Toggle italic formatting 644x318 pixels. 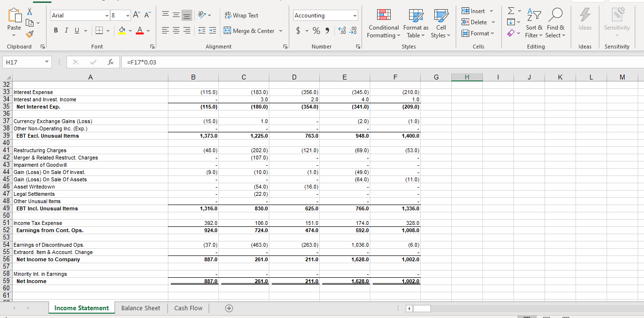click(x=66, y=30)
